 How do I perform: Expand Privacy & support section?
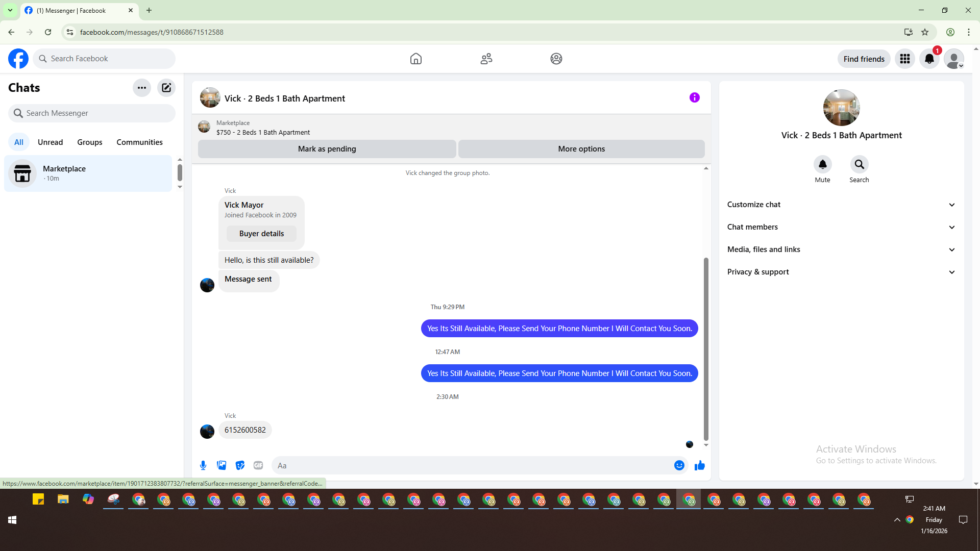coord(841,272)
